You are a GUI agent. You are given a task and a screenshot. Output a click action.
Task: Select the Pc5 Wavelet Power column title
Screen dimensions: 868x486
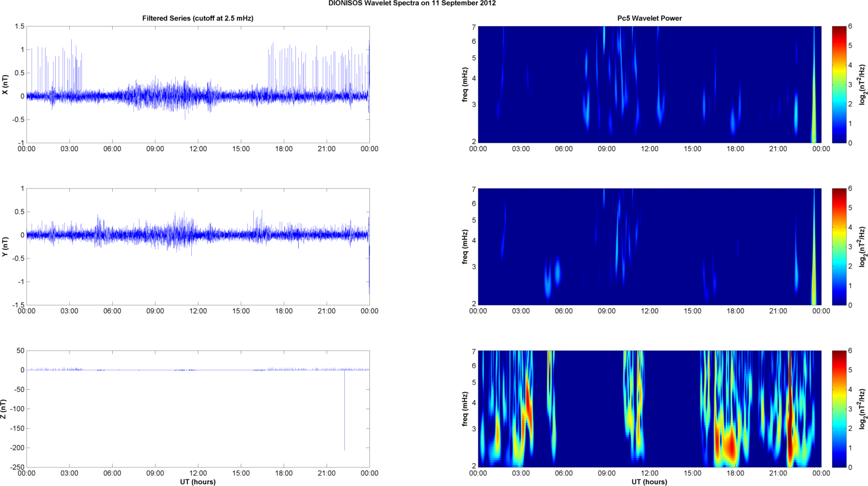(x=649, y=18)
